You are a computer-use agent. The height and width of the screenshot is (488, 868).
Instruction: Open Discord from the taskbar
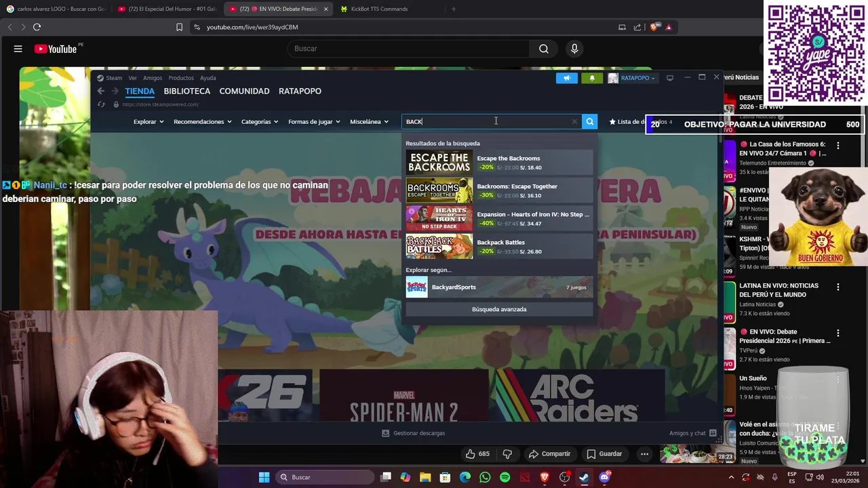(x=604, y=477)
